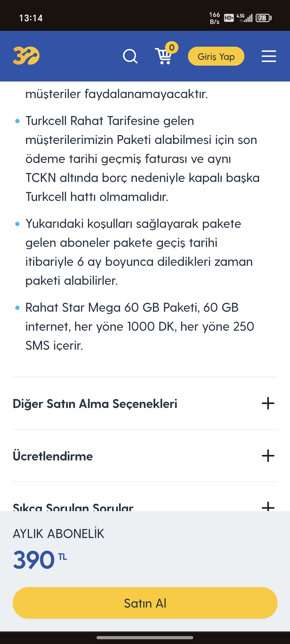This screenshot has height=644, width=290.
Task: Tap the clock in the status bar
Action: click(x=31, y=18)
